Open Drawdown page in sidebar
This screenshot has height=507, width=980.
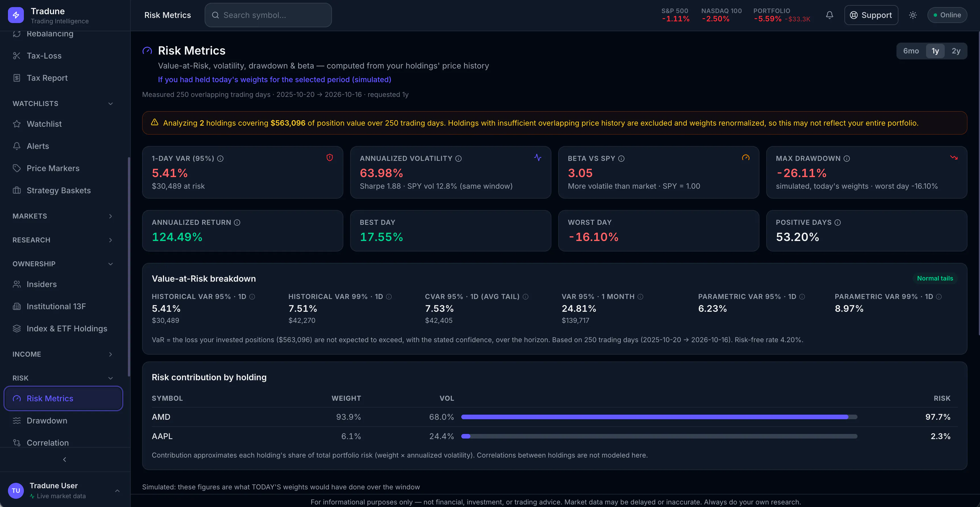click(63, 421)
